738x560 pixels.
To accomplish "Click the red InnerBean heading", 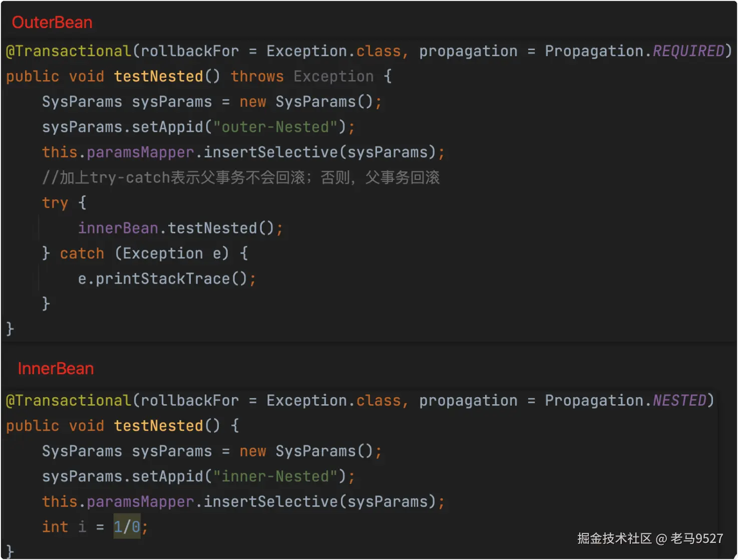I will [56, 369].
